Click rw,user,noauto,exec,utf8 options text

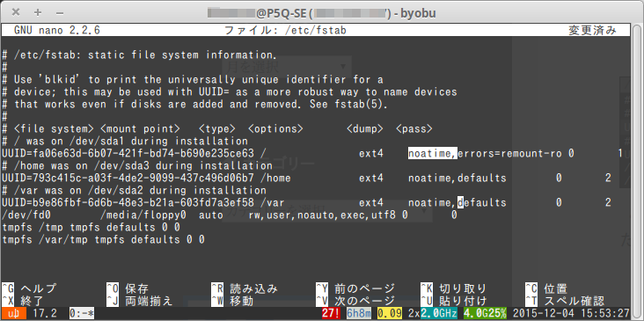tap(322, 215)
